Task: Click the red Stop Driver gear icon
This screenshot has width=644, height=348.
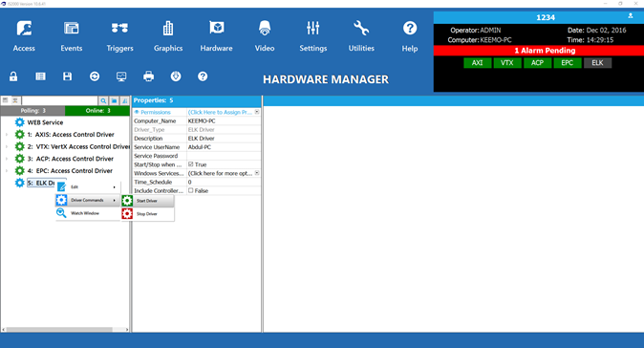Action: 127,213
